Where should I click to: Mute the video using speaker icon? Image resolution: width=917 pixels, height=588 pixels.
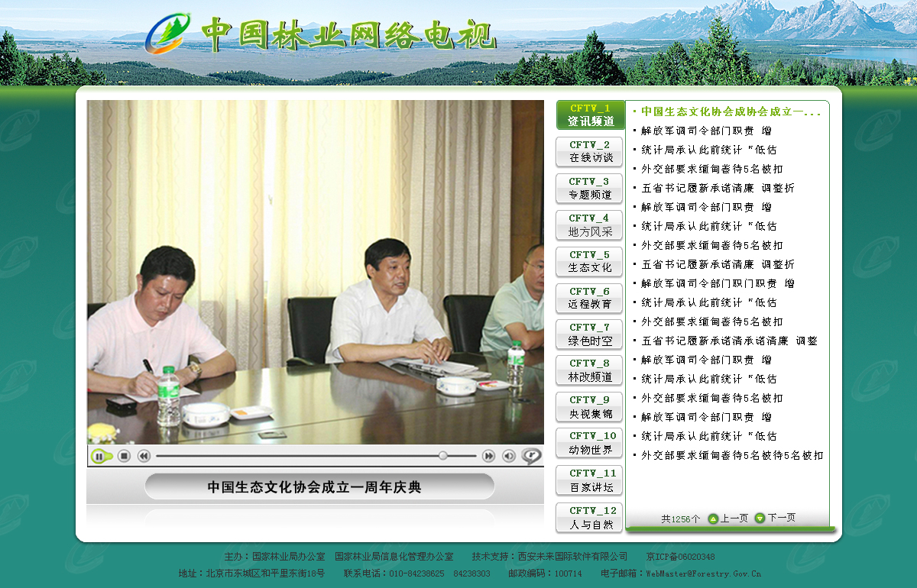tap(508, 456)
